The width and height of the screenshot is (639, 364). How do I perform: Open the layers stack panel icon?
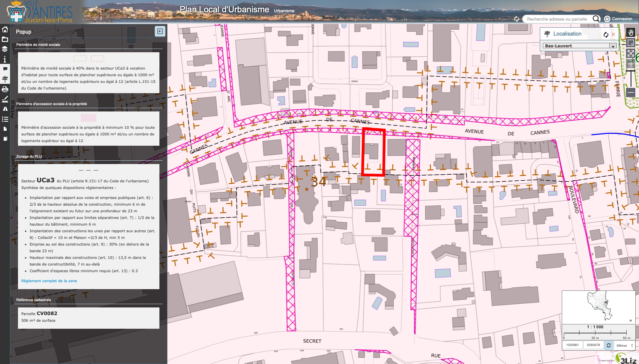click(x=5, y=49)
